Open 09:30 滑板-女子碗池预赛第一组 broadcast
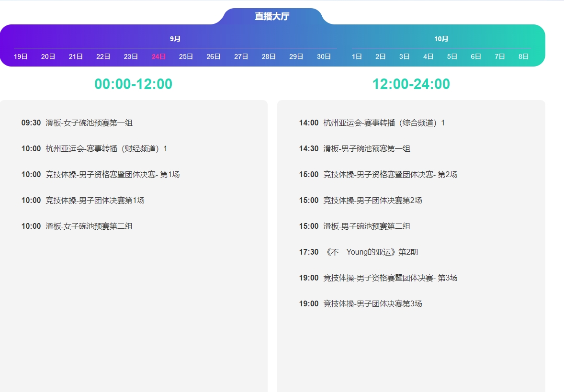This screenshot has height=392, width=564. pos(89,123)
